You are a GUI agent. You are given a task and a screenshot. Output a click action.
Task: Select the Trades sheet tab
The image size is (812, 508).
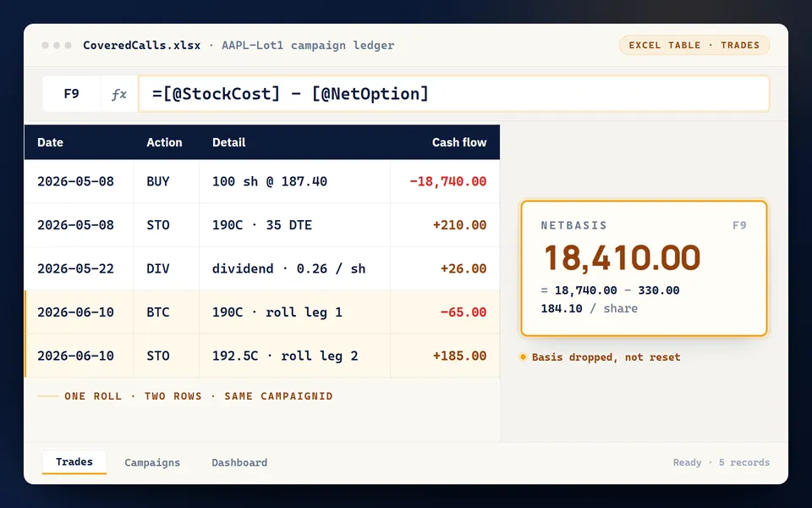(x=74, y=462)
